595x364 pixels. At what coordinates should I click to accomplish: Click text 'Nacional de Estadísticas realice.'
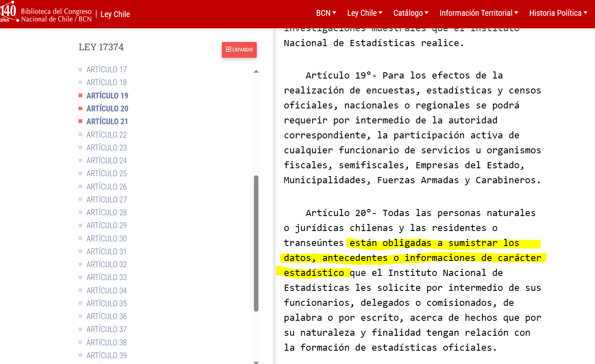click(x=374, y=43)
